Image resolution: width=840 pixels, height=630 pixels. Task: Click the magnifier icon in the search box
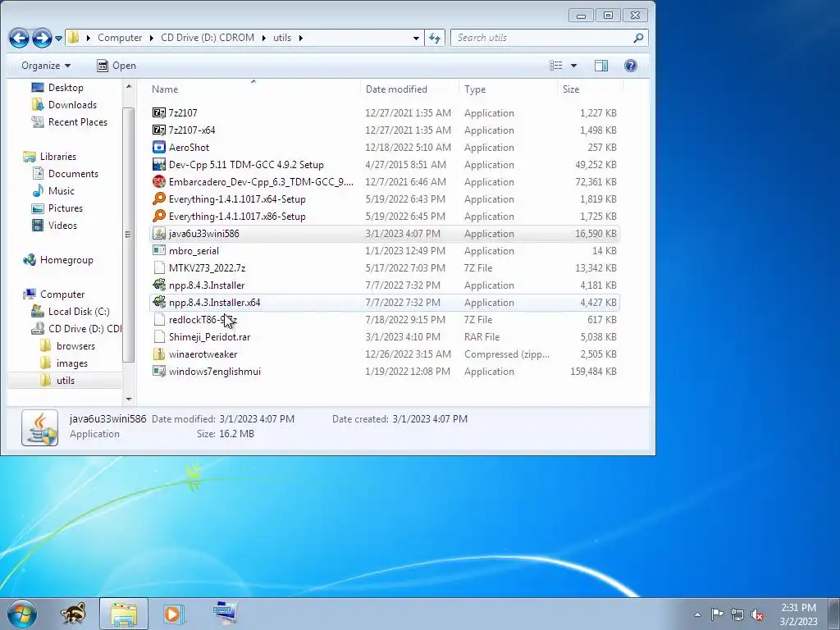638,38
